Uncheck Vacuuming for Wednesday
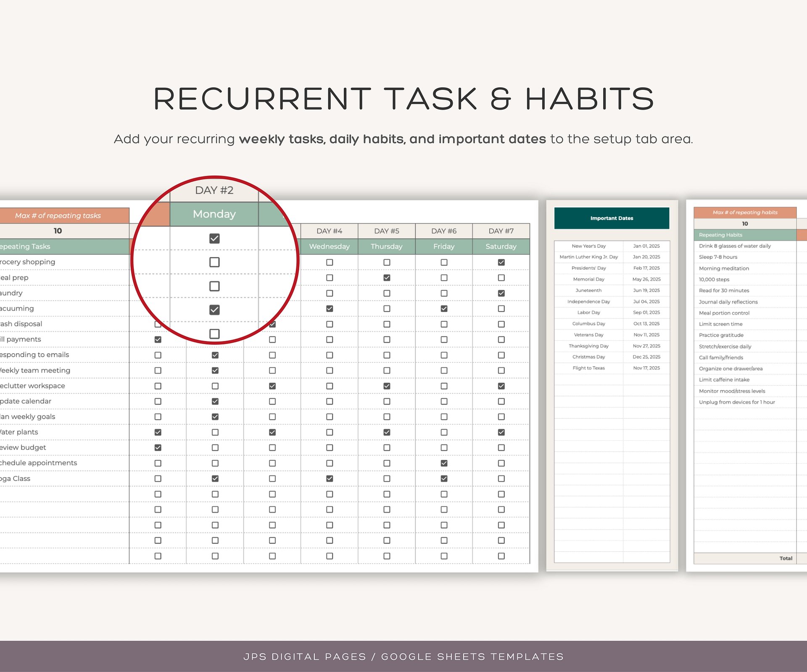This screenshot has height=672, width=807. (x=330, y=309)
